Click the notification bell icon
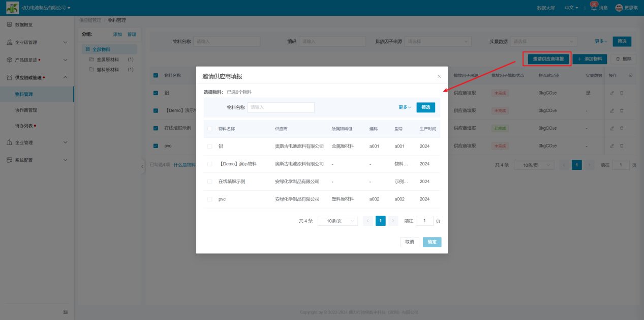 click(x=593, y=8)
